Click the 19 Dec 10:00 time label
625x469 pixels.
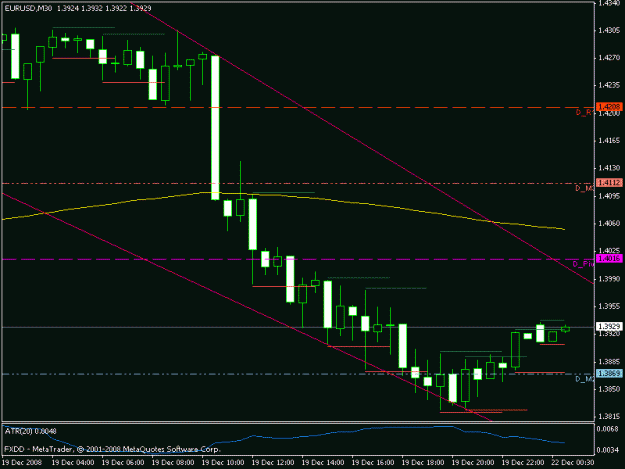tap(223, 463)
